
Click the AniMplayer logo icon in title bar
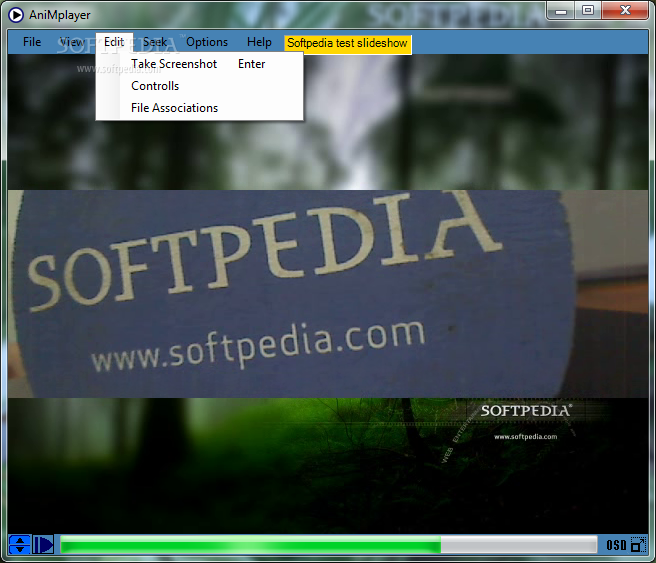pos(16,15)
